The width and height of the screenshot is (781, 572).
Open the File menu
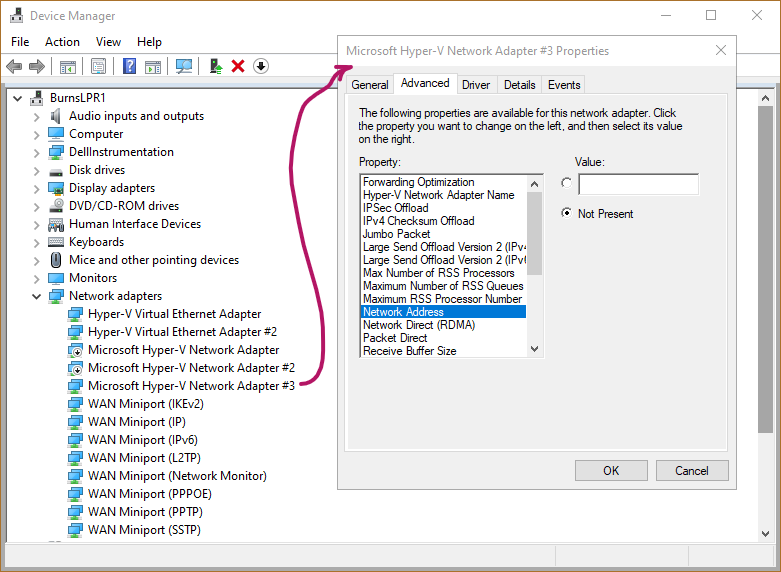20,42
